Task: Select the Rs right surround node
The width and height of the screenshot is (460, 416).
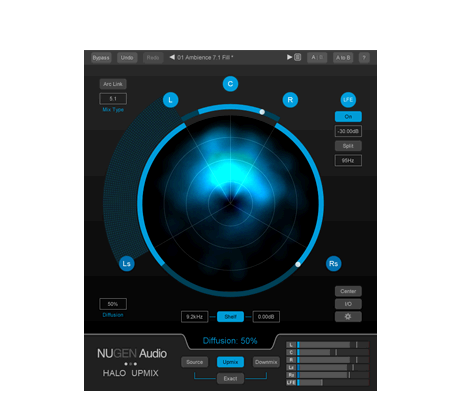Action: point(334,264)
